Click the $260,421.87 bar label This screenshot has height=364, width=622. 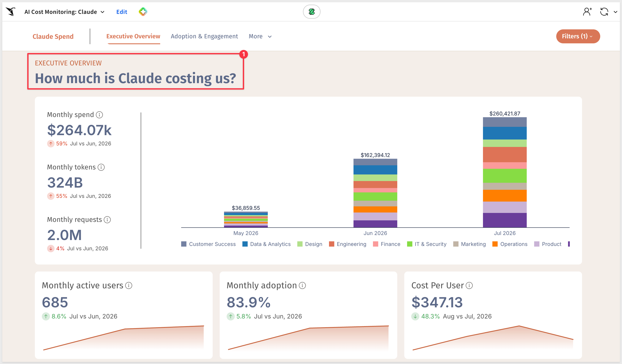pos(505,114)
